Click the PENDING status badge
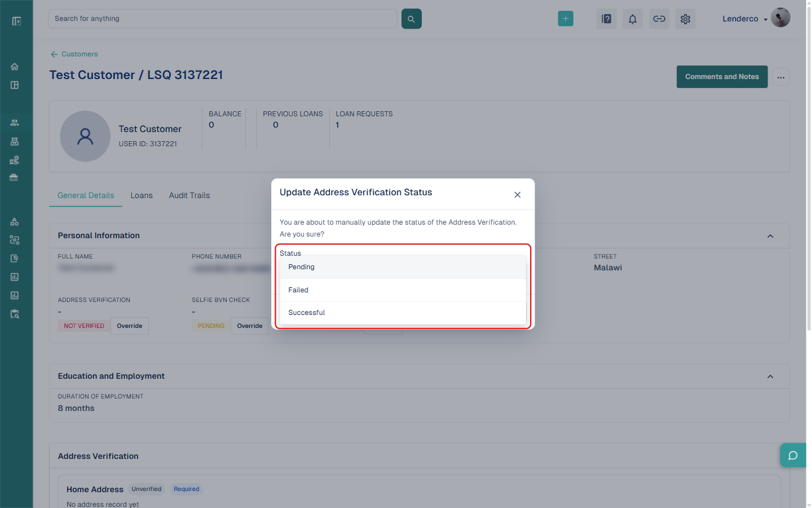 [211, 326]
